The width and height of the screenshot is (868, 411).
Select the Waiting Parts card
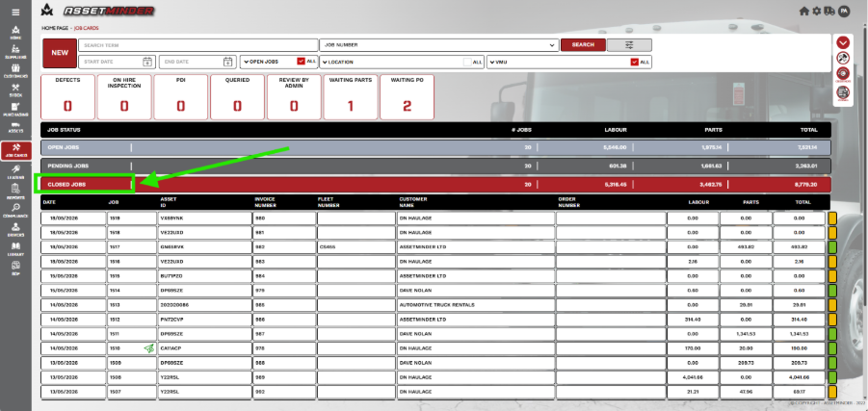(x=351, y=97)
